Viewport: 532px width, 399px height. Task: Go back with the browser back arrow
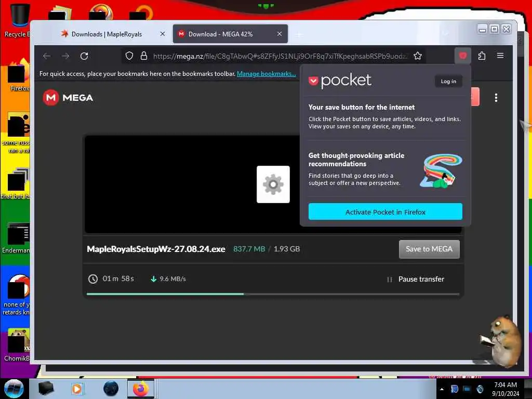click(46, 56)
